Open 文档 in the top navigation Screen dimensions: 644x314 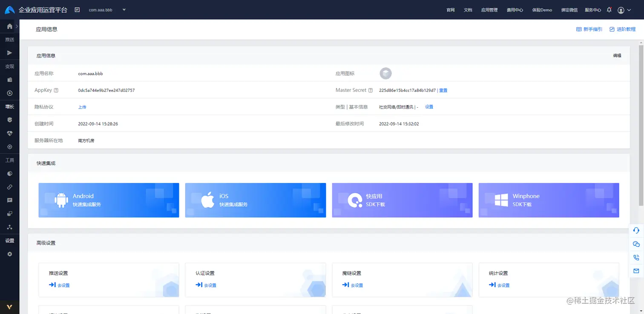coord(468,10)
